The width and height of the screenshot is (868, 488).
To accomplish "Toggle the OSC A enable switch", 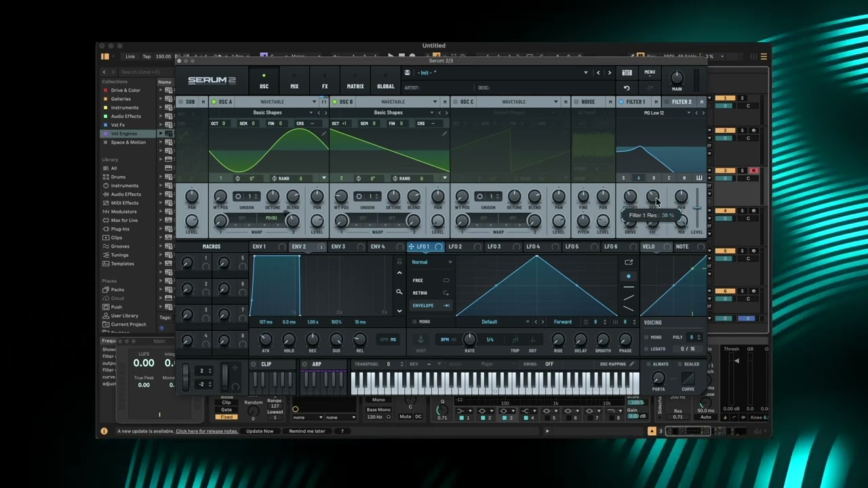I will point(214,102).
